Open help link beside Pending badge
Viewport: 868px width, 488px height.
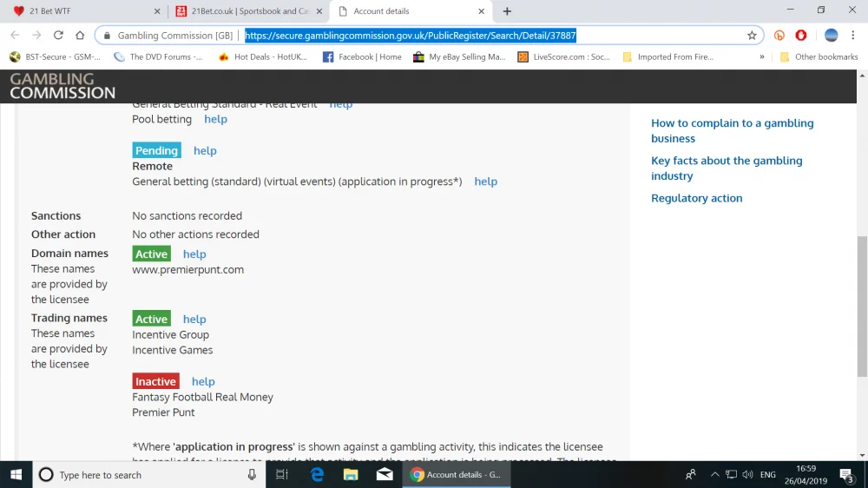[205, 151]
